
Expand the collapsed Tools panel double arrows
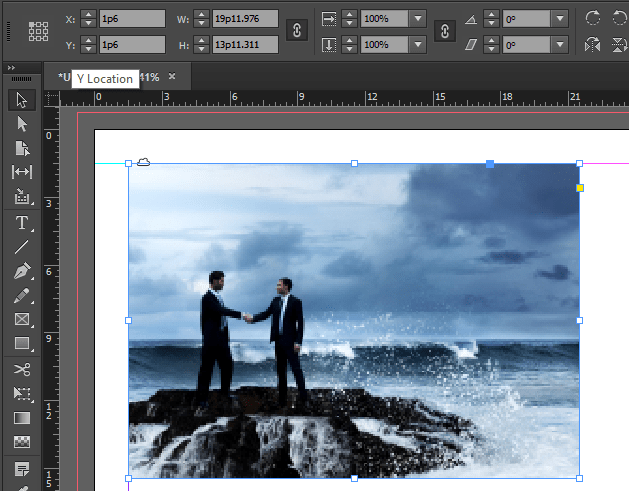point(11,68)
